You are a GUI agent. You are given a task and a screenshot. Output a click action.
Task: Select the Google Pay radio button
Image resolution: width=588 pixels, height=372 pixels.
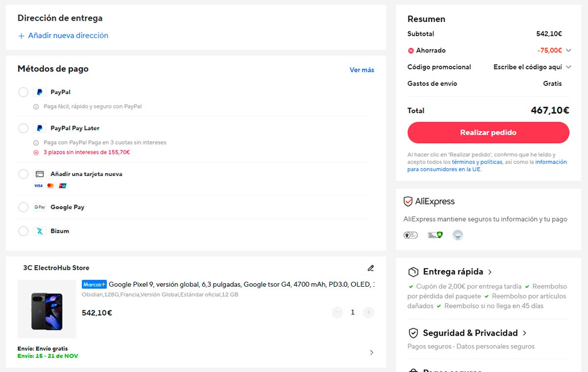coord(23,207)
